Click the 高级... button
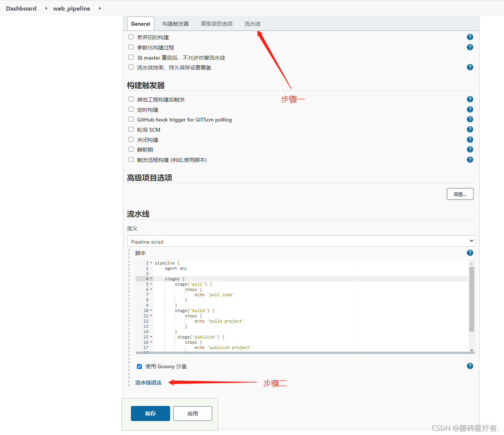Viewport: 504px width, 435px height. (x=460, y=194)
